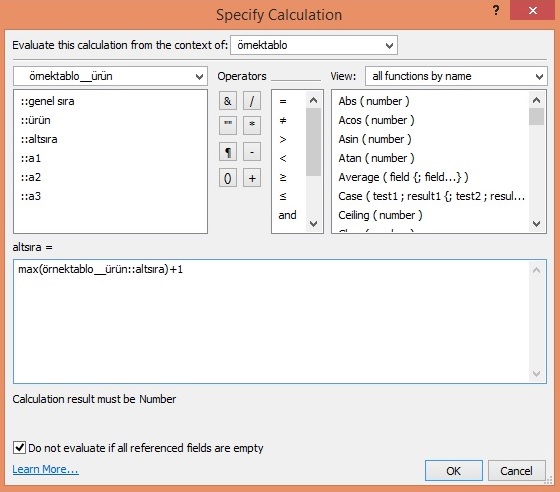560x492 pixels.
Task: Uncheck Do not evaluate if fields empty
Action: 19,447
